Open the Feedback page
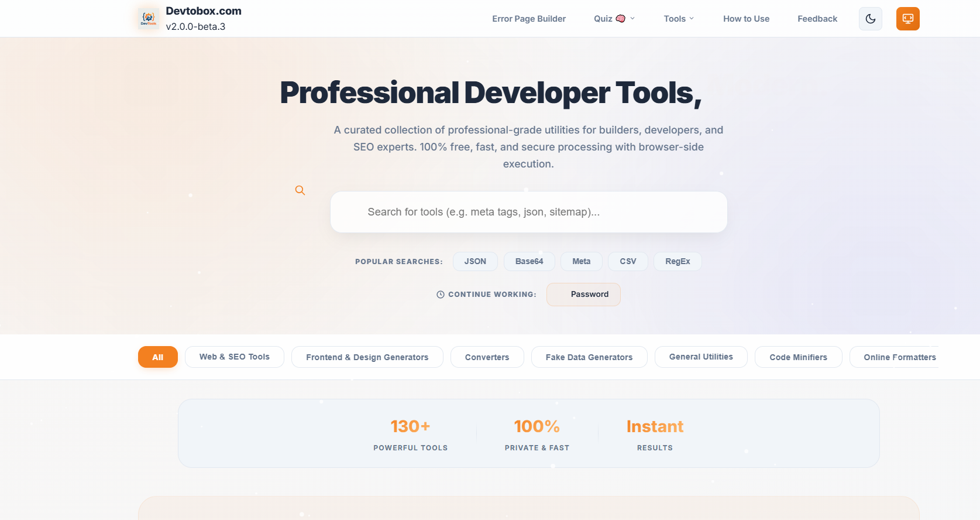Screen dimensions: 980x520 817,19
